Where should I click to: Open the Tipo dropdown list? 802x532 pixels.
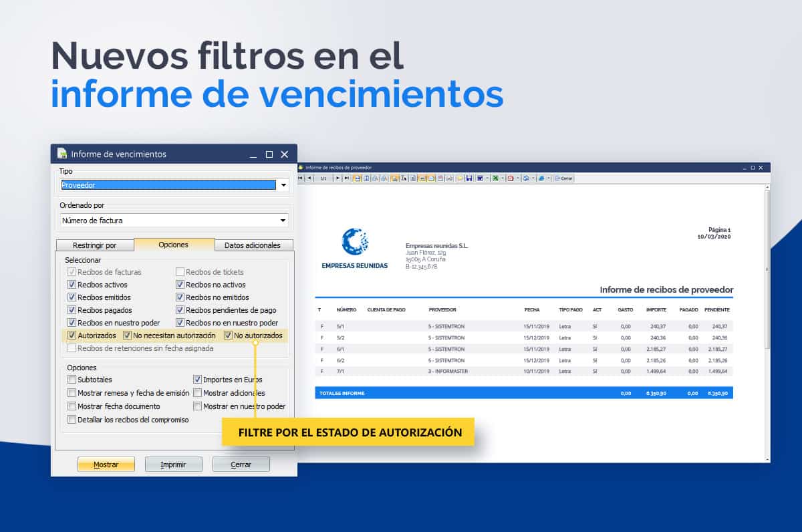click(x=283, y=185)
